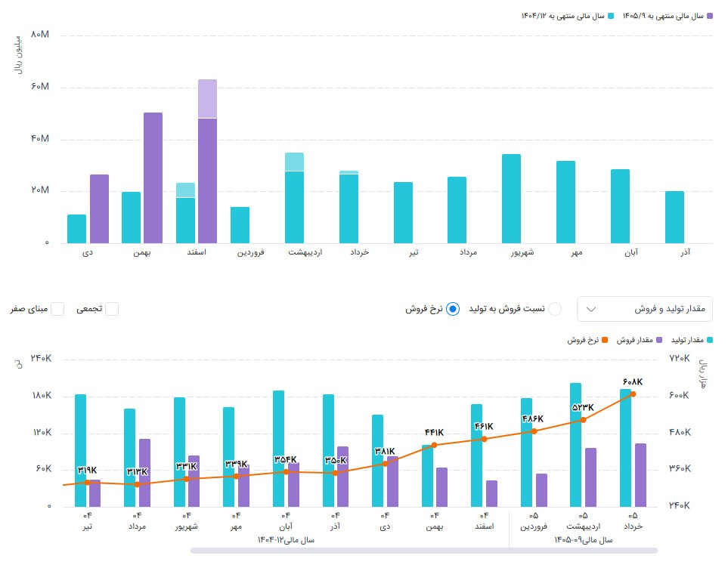Image resolution: width=728 pixels, height=568 pixels.
Task: Click the اردیبهشت label on the top chart axis
Action: tap(305, 252)
